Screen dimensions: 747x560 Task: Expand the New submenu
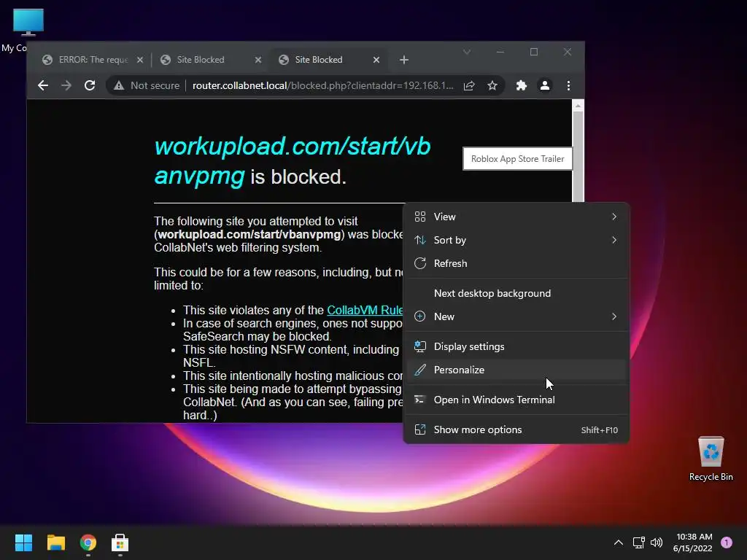point(516,316)
